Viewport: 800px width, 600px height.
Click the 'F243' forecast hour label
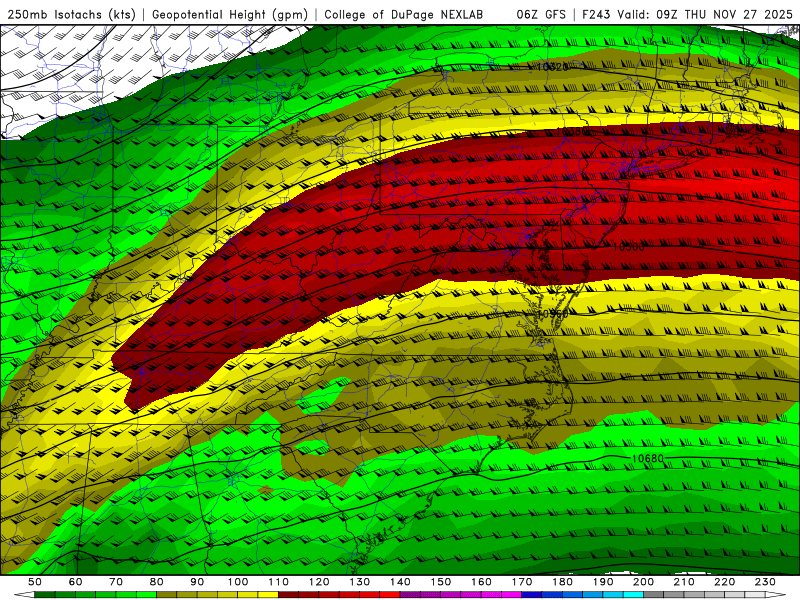[596, 14]
